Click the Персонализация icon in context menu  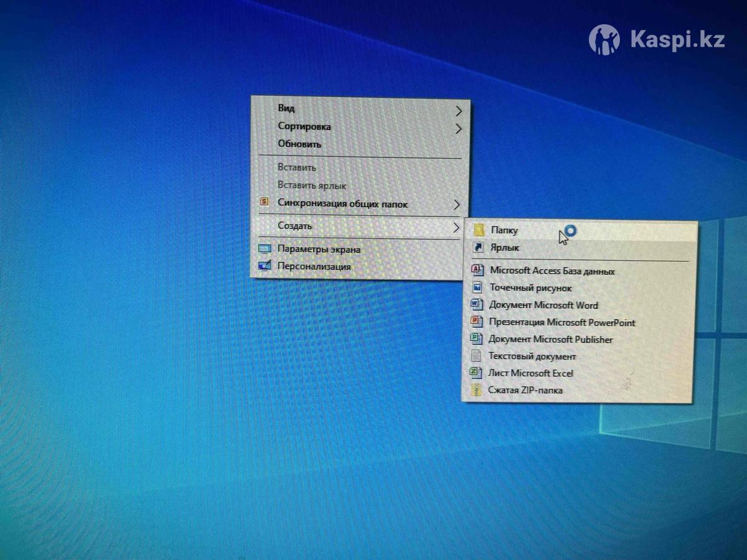(x=265, y=266)
